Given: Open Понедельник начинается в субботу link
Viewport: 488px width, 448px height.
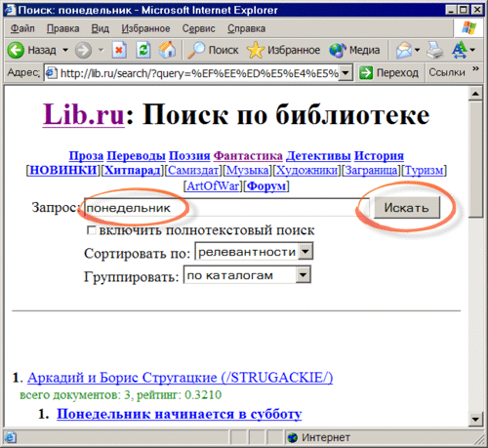Looking at the screenshot, I should click(x=180, y=414).
